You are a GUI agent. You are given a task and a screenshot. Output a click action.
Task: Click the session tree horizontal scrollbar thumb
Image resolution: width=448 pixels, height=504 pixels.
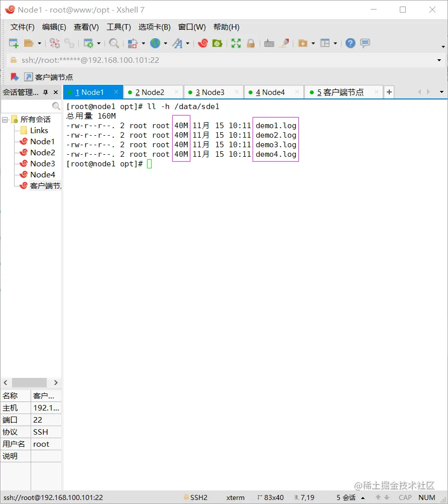coord(29,382)
